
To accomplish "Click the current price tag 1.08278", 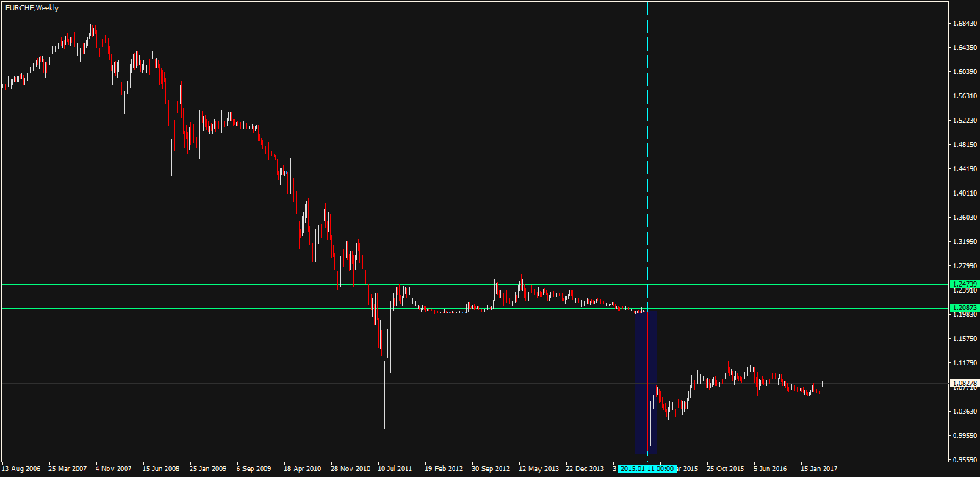I will point(963,384).
